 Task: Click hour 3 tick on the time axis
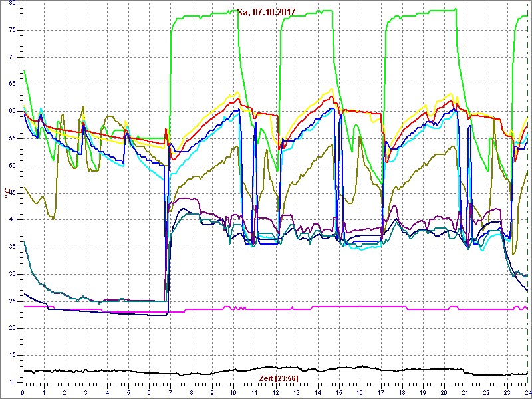click(86, 393)
